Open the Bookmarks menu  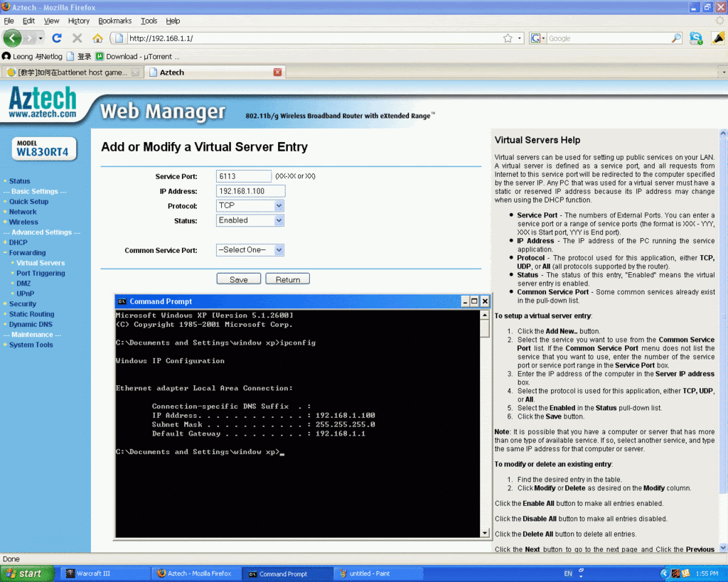coord(114,21)
